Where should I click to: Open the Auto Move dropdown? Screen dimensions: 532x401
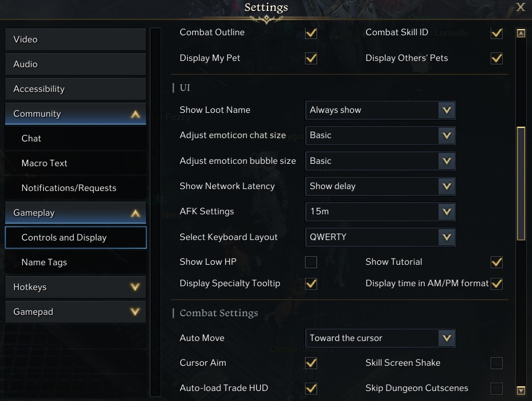tap(380, 338)
